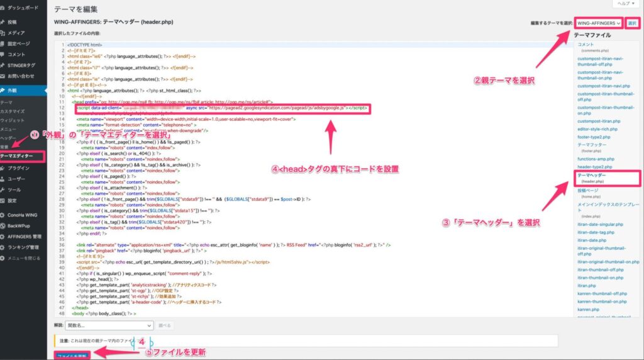The height and width of the screenshot is (360, 644).
Task: Open itiran-date-tag.php file
Action: pos(596,233)
